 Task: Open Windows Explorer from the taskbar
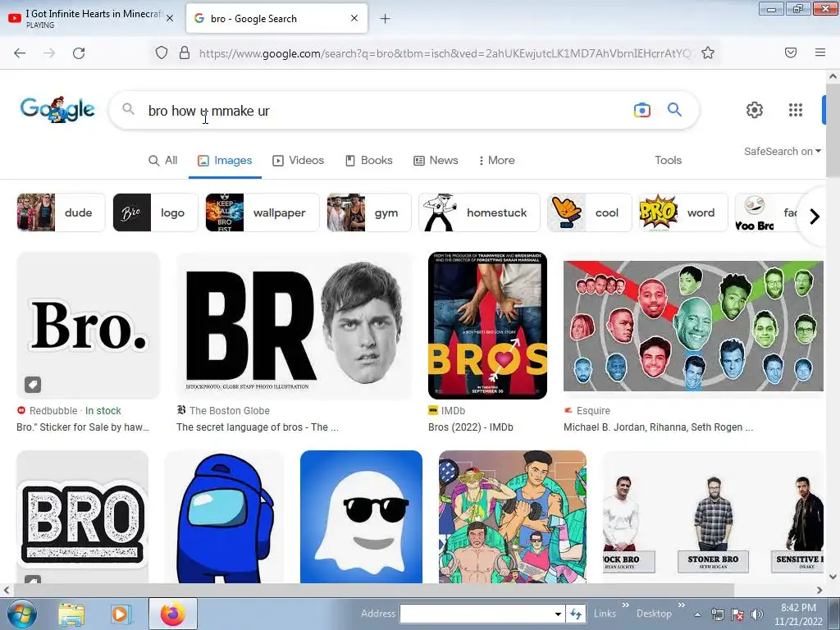tap(71, 614)
